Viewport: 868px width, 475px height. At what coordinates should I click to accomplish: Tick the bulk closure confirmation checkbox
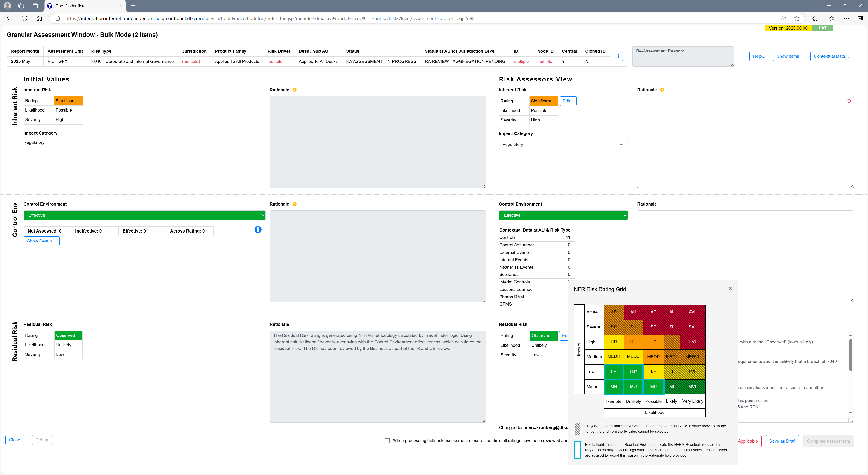click(387, 441)
